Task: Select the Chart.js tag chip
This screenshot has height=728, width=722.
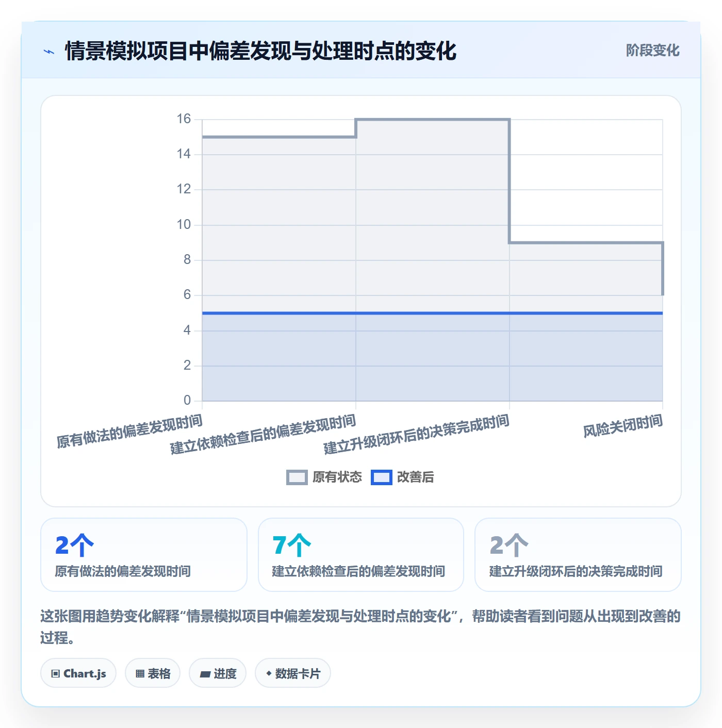Action: click(x=78, y=673)
